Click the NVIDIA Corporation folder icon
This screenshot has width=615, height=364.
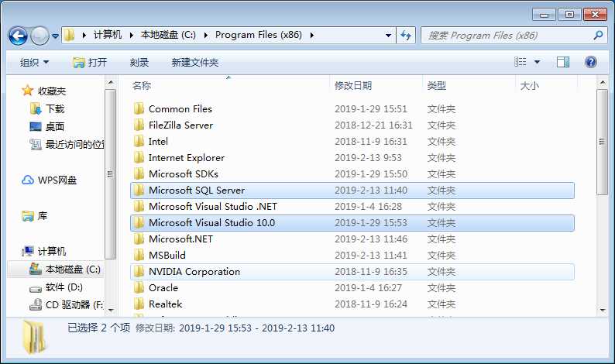[x=139, y=271]
